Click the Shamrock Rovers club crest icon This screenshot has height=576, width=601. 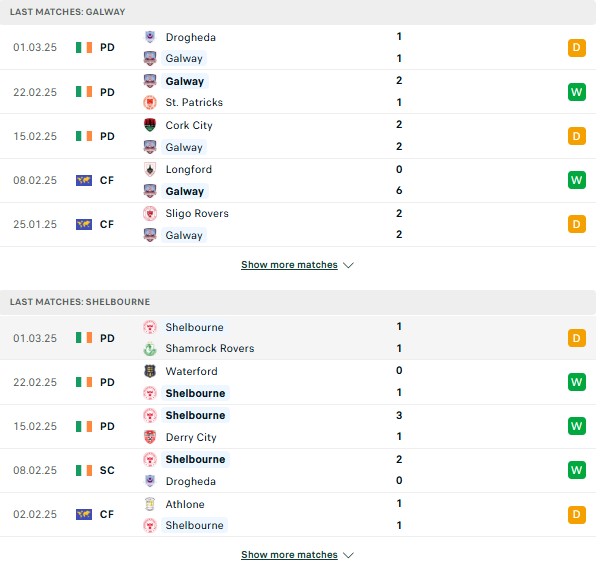[x=150, y=348]
